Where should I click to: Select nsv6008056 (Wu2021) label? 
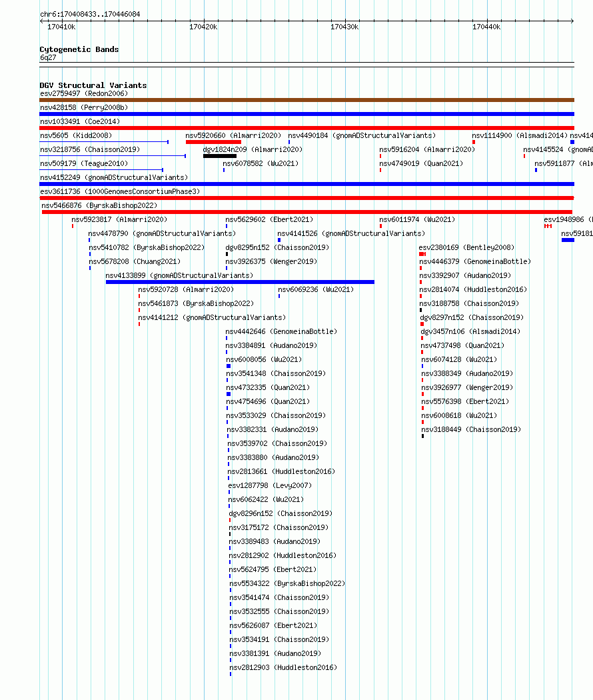(x=264, y=359)
